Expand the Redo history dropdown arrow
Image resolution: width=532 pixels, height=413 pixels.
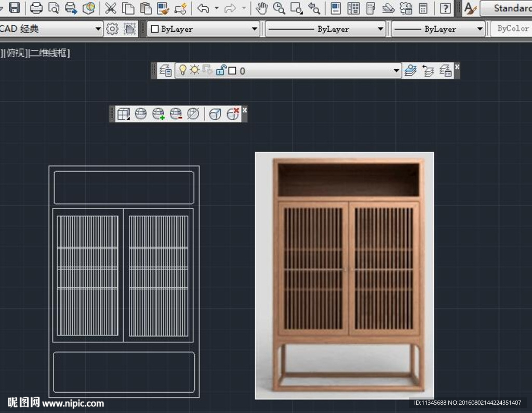[x=244, y=7]
